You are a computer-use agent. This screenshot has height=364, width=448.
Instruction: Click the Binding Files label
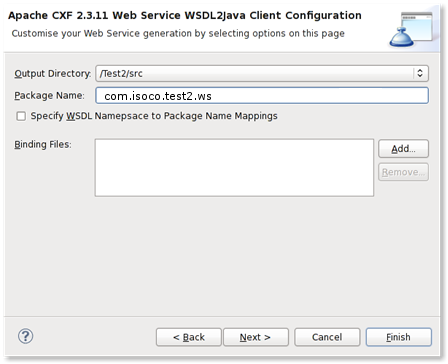point(43,144)
